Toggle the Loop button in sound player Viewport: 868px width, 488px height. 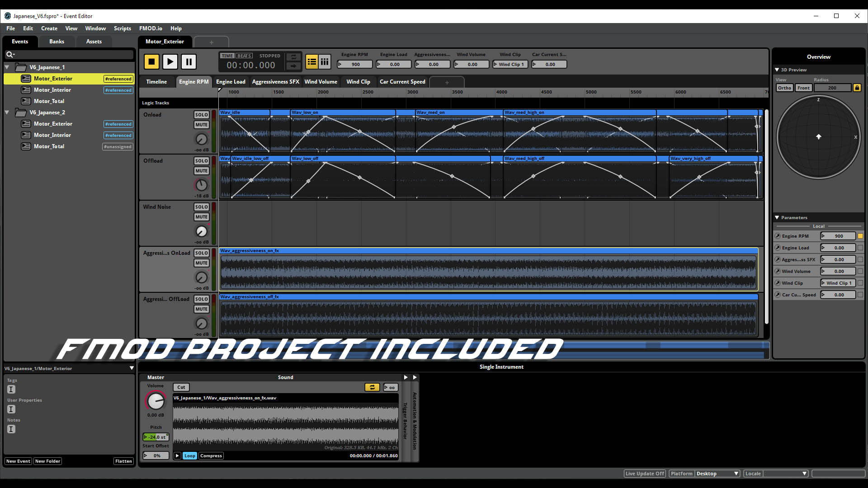(190, 456)
